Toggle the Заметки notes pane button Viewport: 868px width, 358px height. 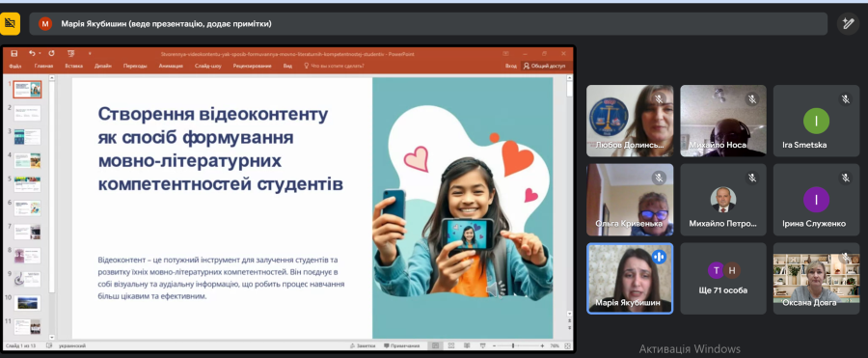click(363, 345)
